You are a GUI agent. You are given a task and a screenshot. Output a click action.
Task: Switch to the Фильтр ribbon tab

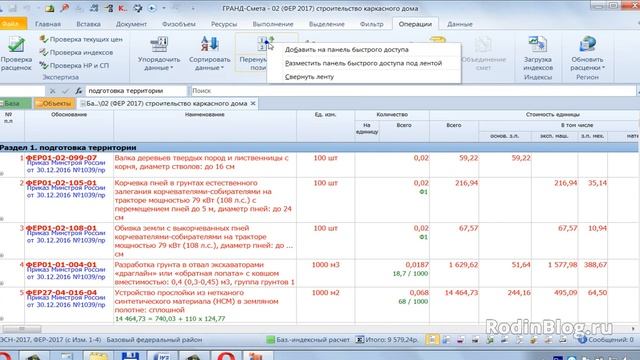click(x=371, y=24)
